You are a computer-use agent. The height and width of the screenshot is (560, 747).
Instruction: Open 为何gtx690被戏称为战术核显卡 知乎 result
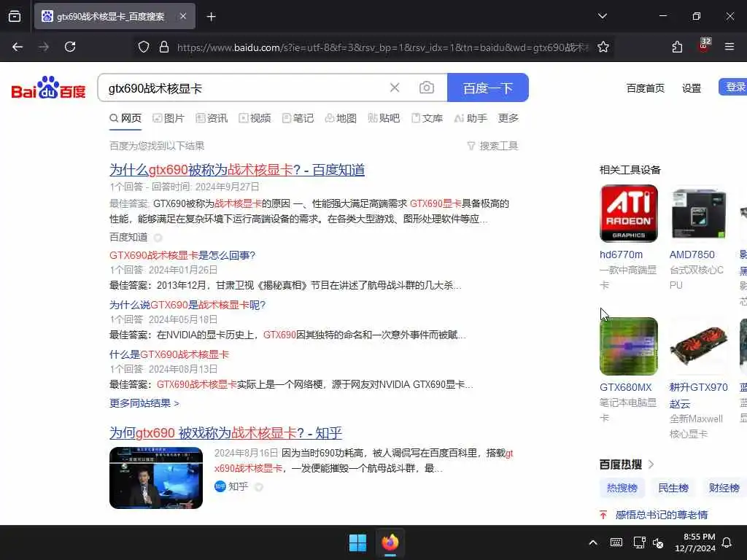coord(226,433)
